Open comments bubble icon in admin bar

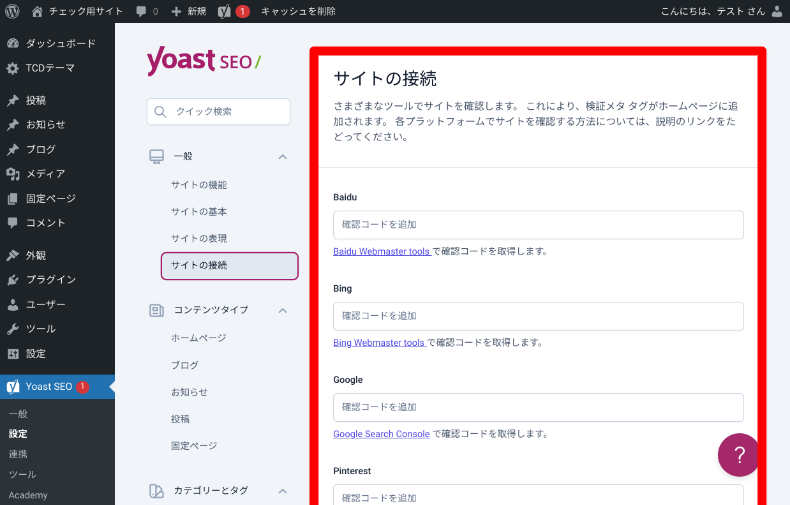coord(141,11)
